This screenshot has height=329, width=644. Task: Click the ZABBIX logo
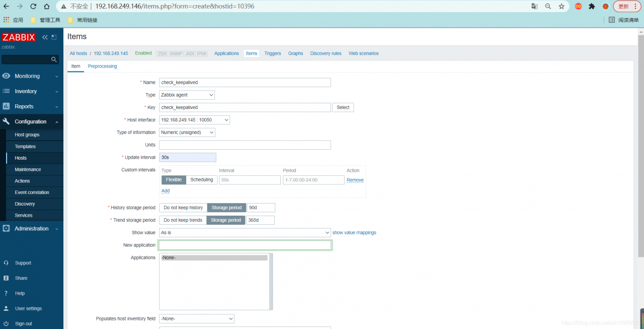(x=19, y=37)
